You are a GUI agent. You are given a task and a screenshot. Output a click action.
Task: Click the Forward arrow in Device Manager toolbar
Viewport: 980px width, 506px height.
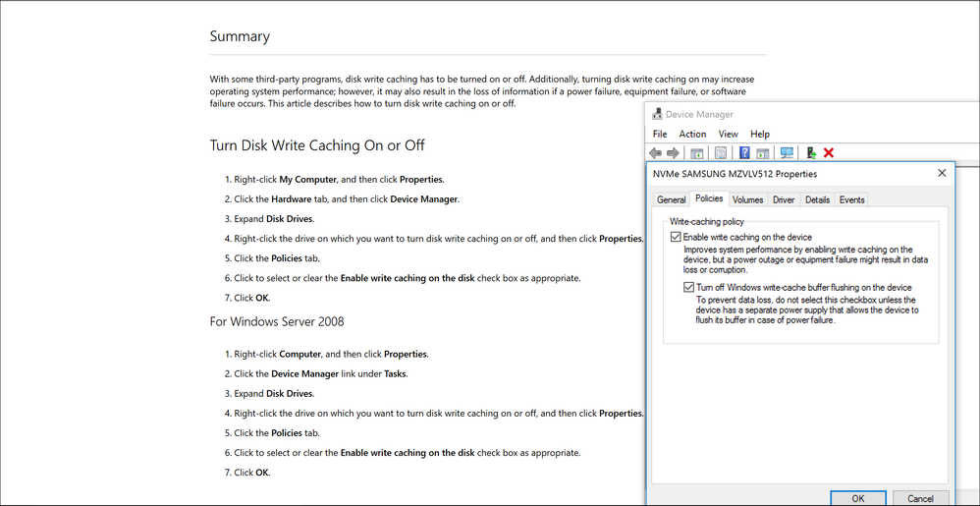click(x=673, y=153)
